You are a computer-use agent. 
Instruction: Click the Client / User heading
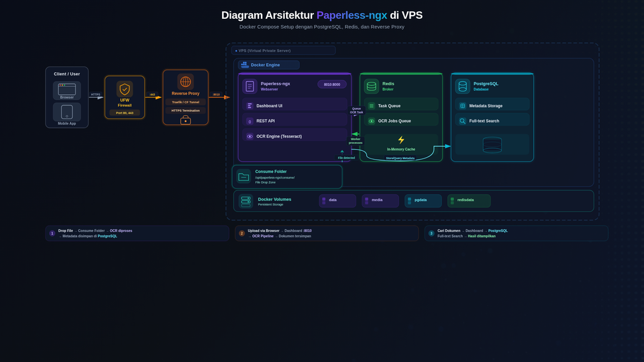click(67, 74)
